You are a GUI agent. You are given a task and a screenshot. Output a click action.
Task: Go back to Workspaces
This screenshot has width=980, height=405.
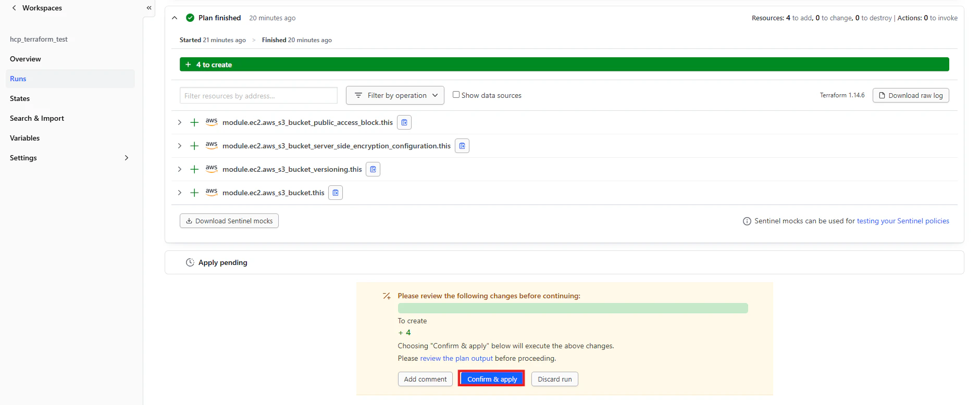pos(42,8)
